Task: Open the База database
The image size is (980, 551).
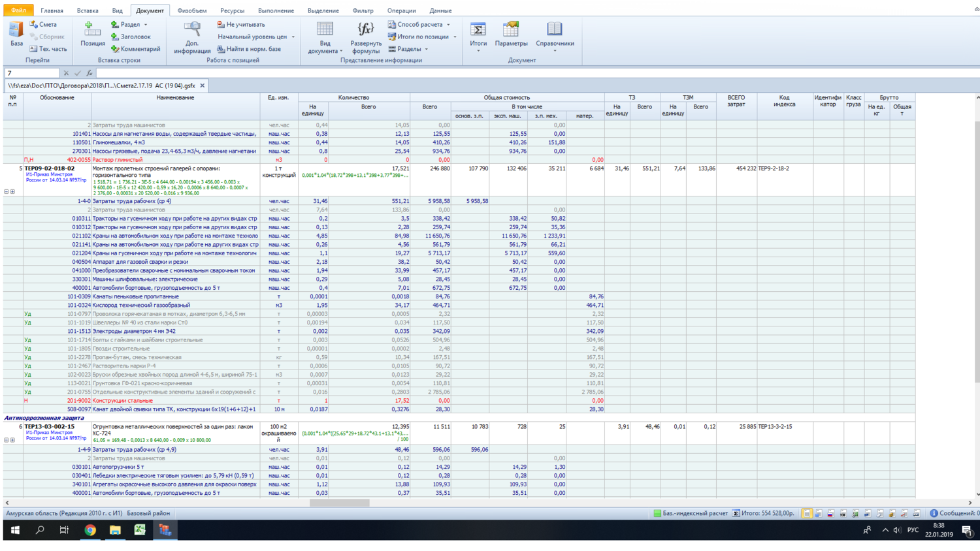Action: [x=16, y=34]
